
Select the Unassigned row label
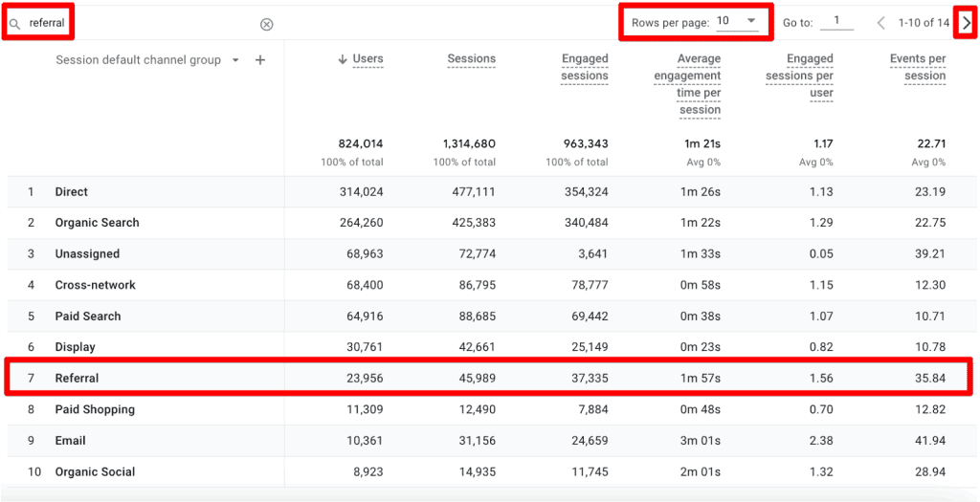tap(87, 253)
